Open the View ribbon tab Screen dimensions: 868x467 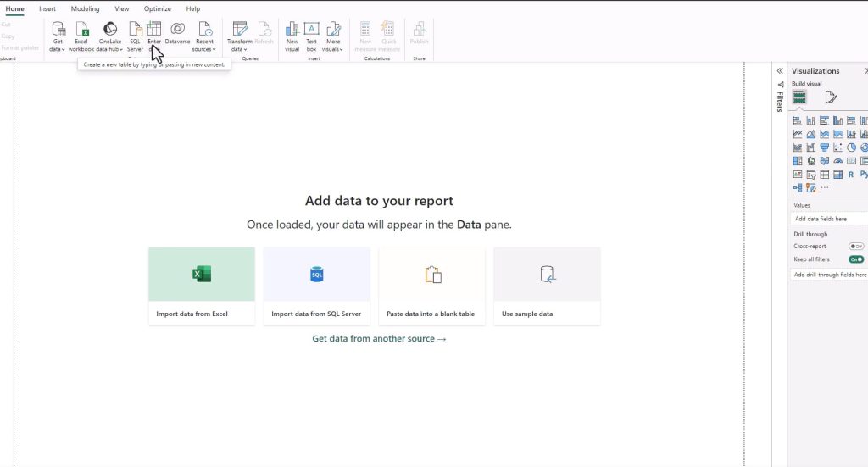coord(122,8)
